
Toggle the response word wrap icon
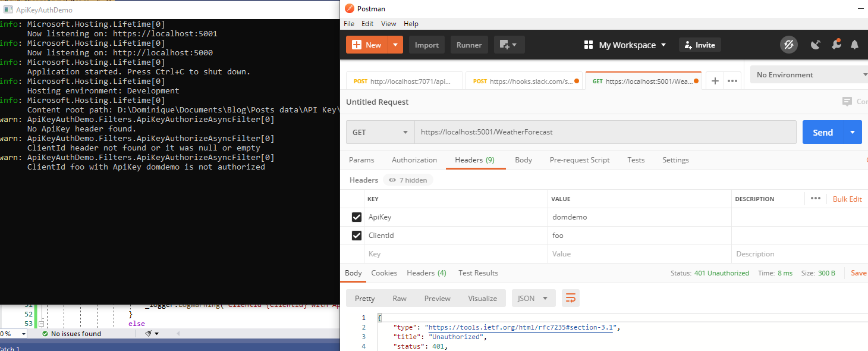pyautogui.click(x=571, y=299)
